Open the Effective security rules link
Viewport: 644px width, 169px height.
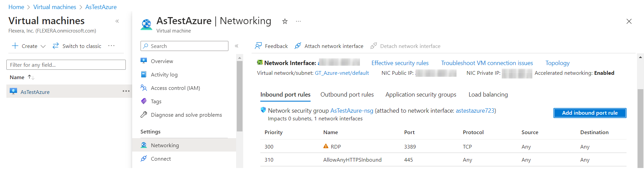400,63
